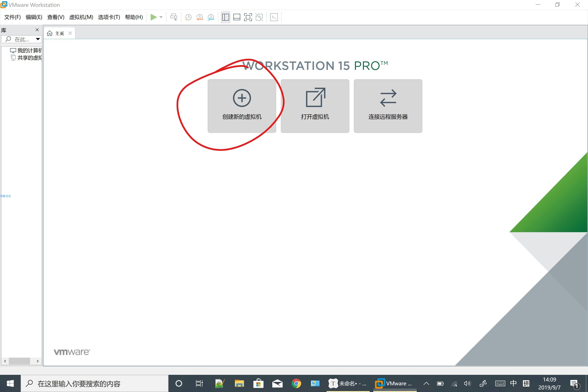Image resolution: width=588 pixels, height=392 pixels.
Task: Select 共享的虚拟机 in library tree
Action: [x=26, y=58]
